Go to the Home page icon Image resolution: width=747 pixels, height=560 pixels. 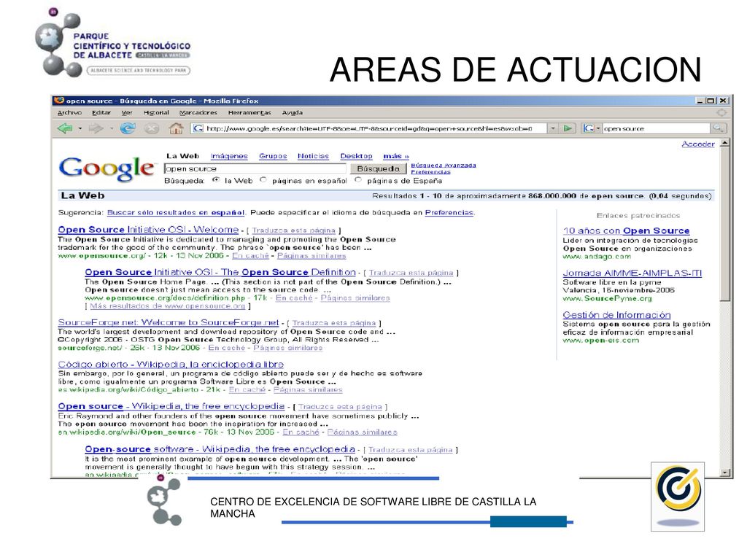[x=176, y=128]
